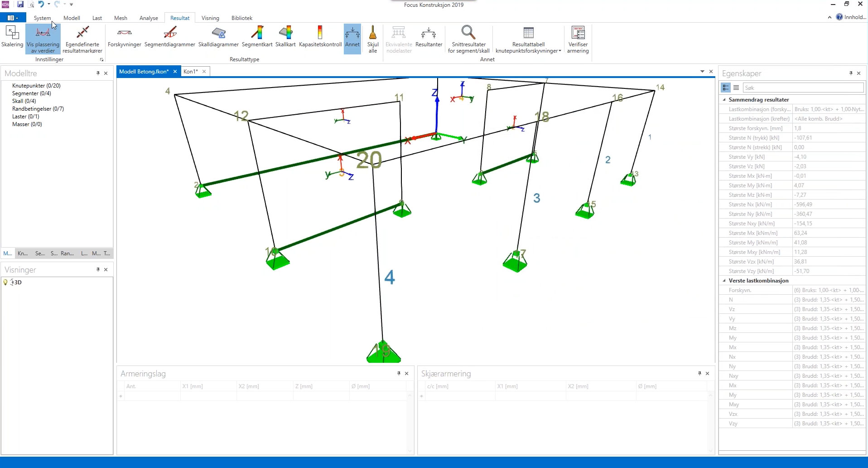Switch Egenskaper to categorized view
The width and height of the screenshot is (868, 468).
(726, 88)
